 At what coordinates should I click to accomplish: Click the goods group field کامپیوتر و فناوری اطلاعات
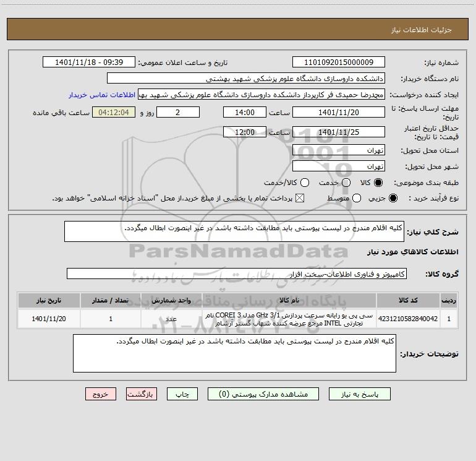[x=237, y=274]
